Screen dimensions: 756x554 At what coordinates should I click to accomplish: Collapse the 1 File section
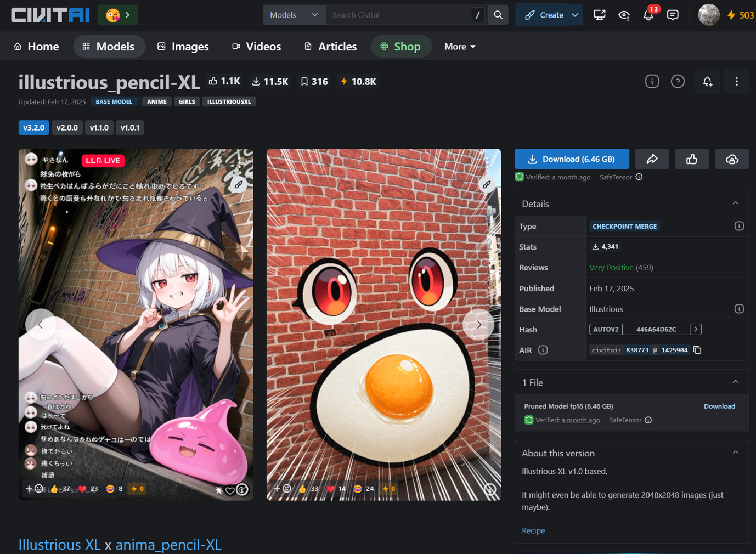[x=736, y=382]
